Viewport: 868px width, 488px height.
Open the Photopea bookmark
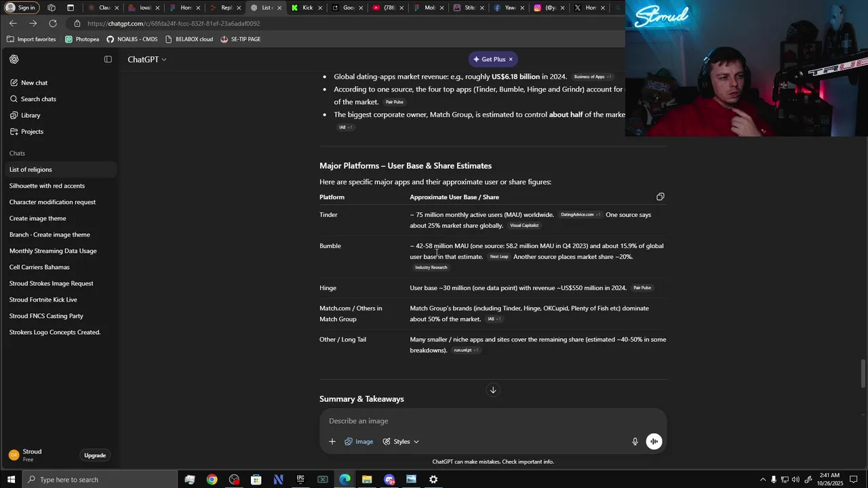tap(82, 39)
